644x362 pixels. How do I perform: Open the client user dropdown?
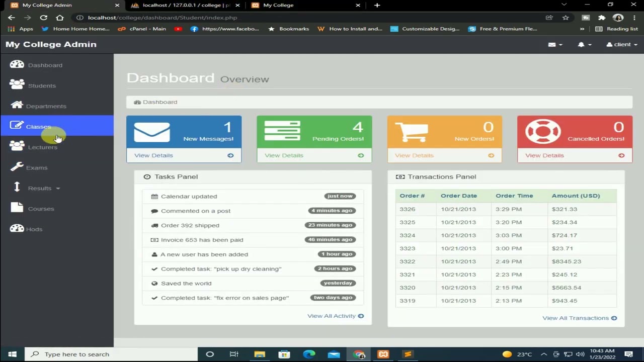click(x=622, y=44)
